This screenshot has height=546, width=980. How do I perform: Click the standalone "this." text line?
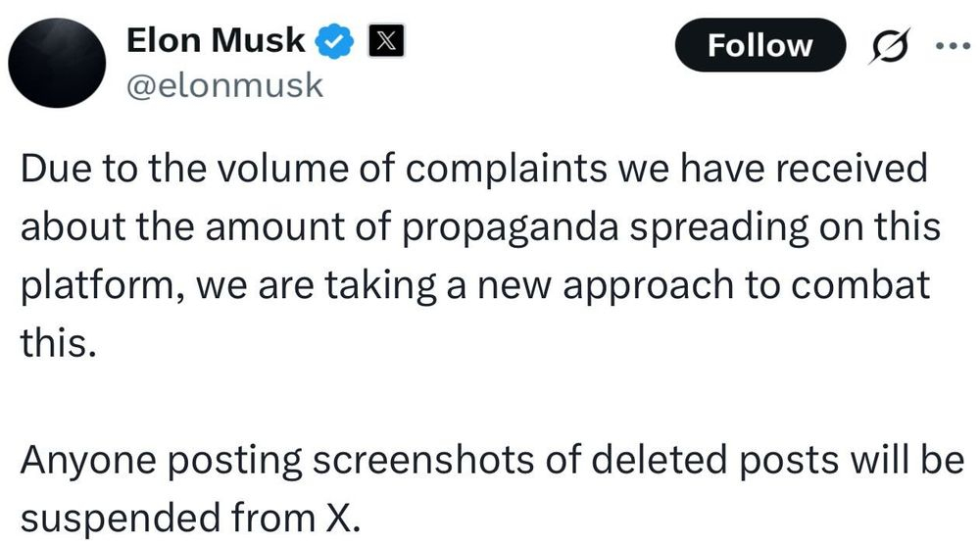(x=59, y=343)
